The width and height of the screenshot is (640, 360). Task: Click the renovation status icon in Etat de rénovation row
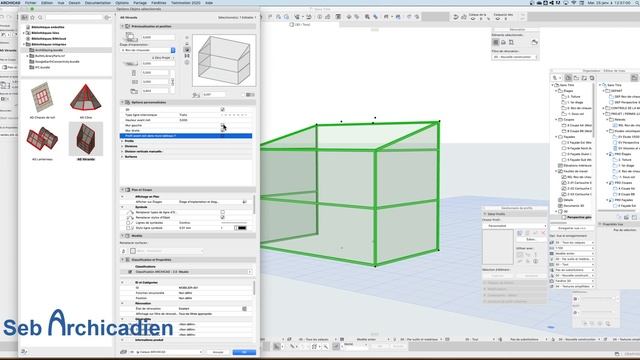[x=244, y=309]
